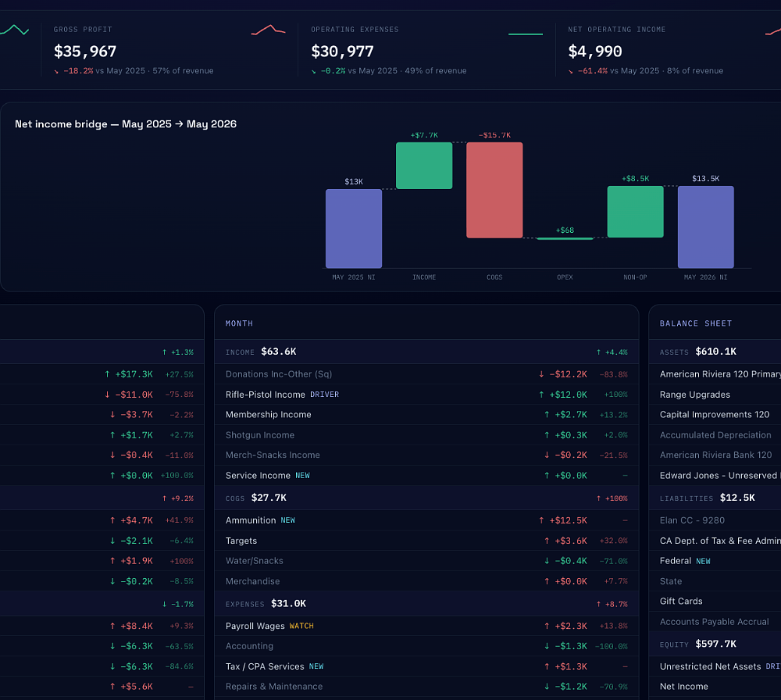Open the Gift Cards liability row
Screen dimensions: 781x700
[x=715, y=602]
